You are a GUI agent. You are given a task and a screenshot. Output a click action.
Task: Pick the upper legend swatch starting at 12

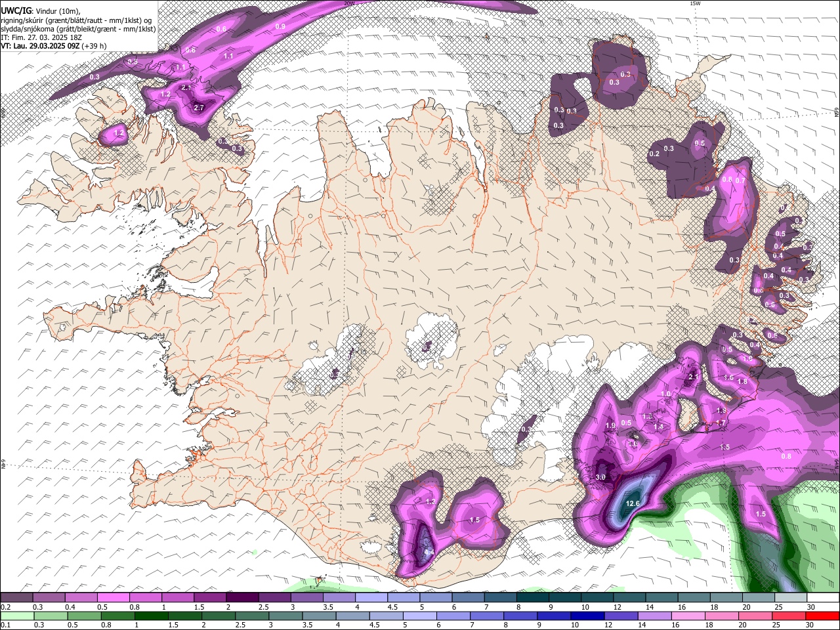pyautogui.click(x=629, y=597)
